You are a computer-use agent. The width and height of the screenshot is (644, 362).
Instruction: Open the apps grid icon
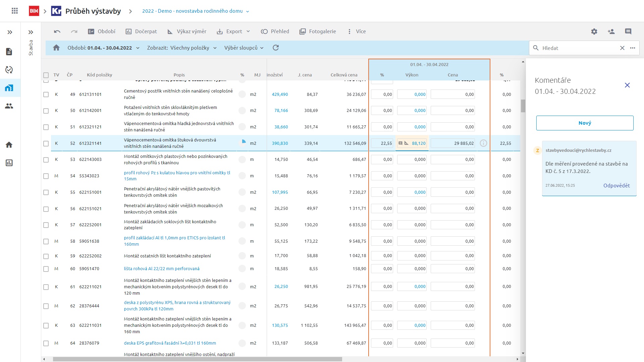click(15, 11)
